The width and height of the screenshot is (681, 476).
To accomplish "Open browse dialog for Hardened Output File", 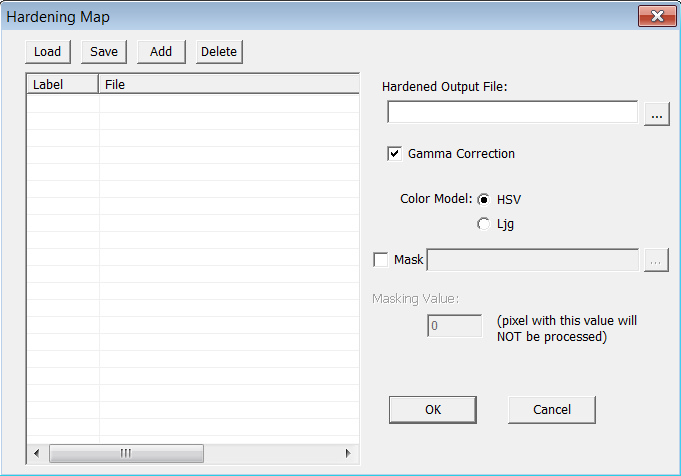I will pyautogui.click(x=656, y=114).
